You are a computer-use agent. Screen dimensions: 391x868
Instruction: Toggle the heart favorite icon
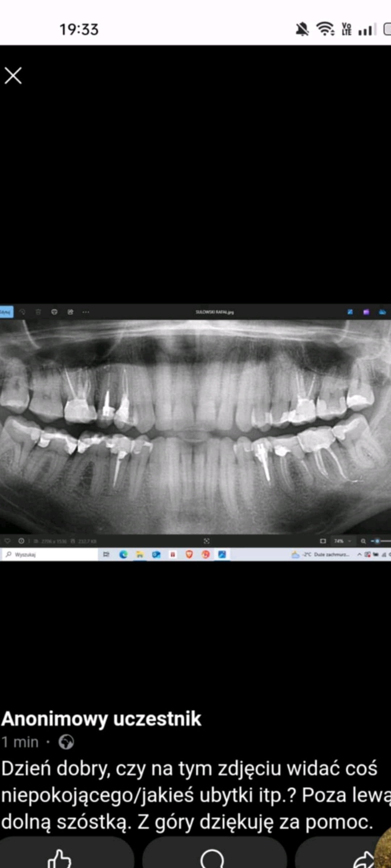(x=7, y=541)
